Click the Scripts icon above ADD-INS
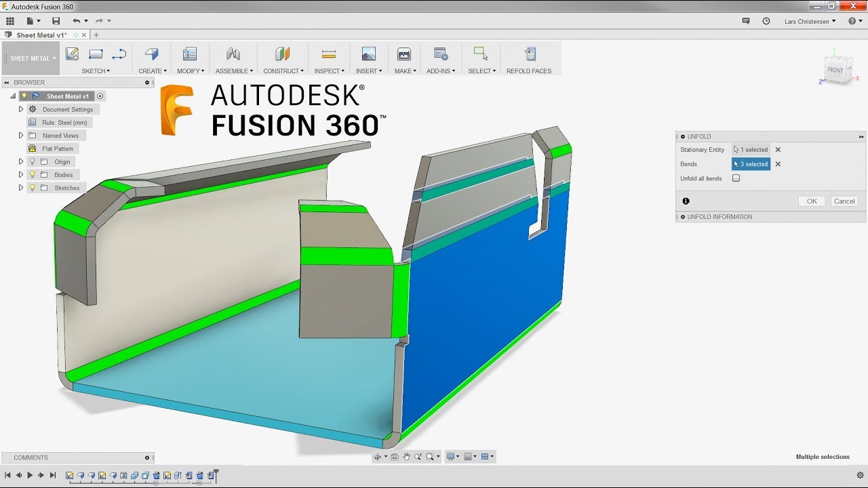Image resolution: width=868 pixels, height=488 pixels. click(x=441, y=54)
